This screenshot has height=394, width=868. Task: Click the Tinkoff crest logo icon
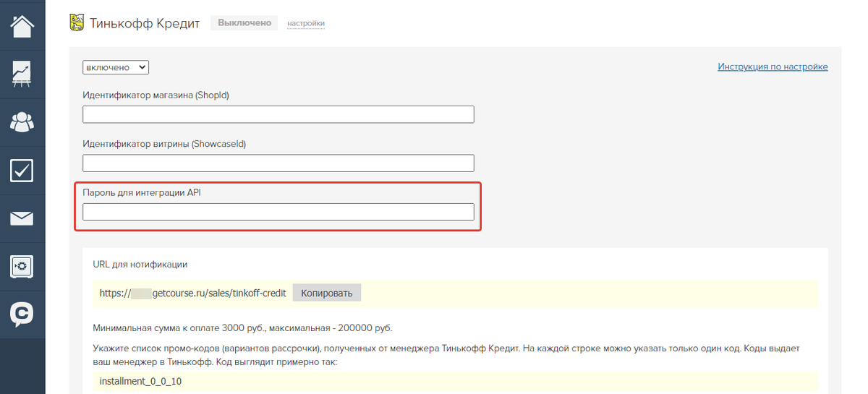(x=75, y=23)
